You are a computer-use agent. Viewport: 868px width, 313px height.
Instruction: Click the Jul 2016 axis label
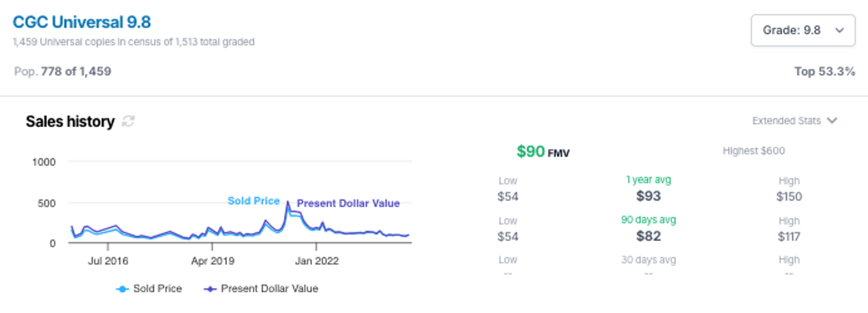[108, 260]
